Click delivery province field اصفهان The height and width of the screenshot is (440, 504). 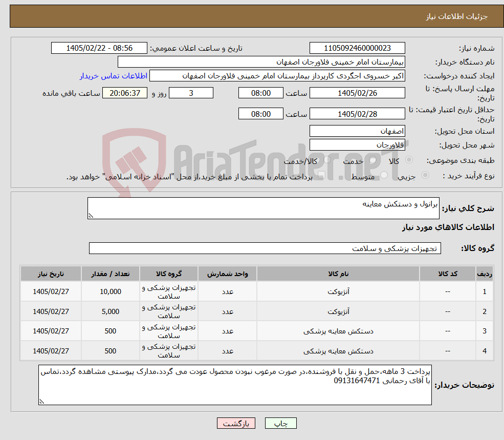(x=357, y=131)
